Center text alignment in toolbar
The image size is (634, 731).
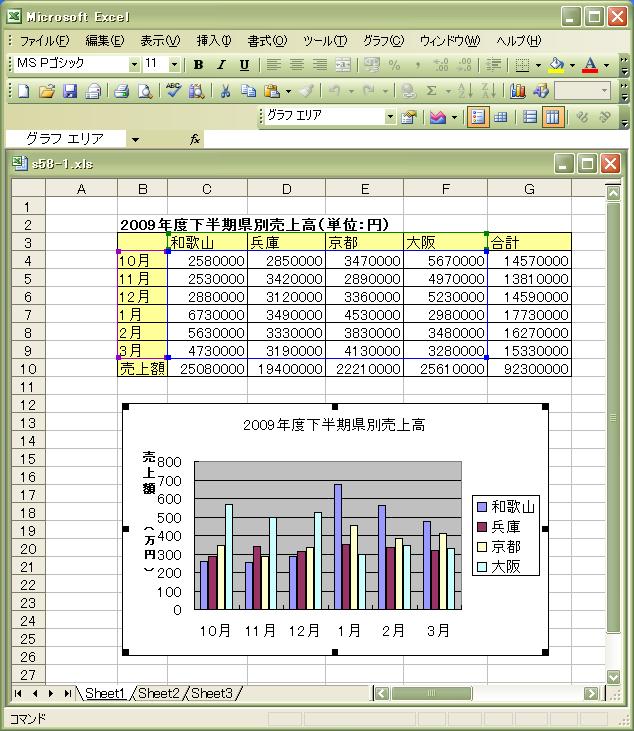coord(296,65)
